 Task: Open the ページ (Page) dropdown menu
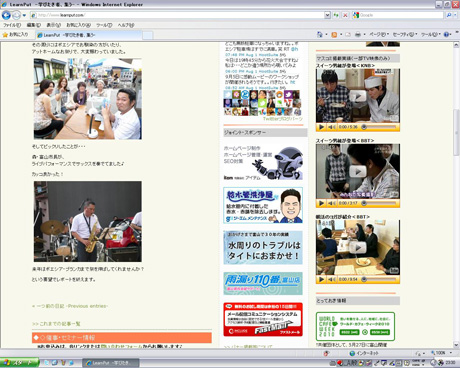pos(379,34)
